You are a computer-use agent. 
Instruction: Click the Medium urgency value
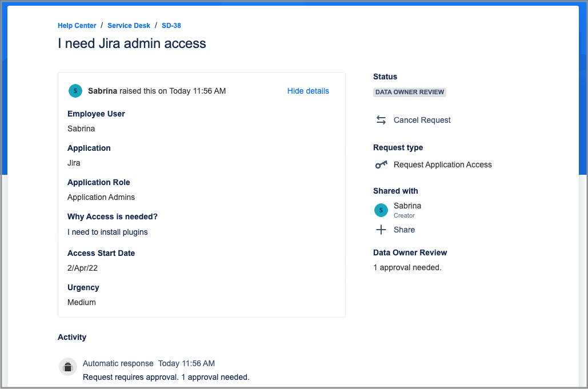82,302
